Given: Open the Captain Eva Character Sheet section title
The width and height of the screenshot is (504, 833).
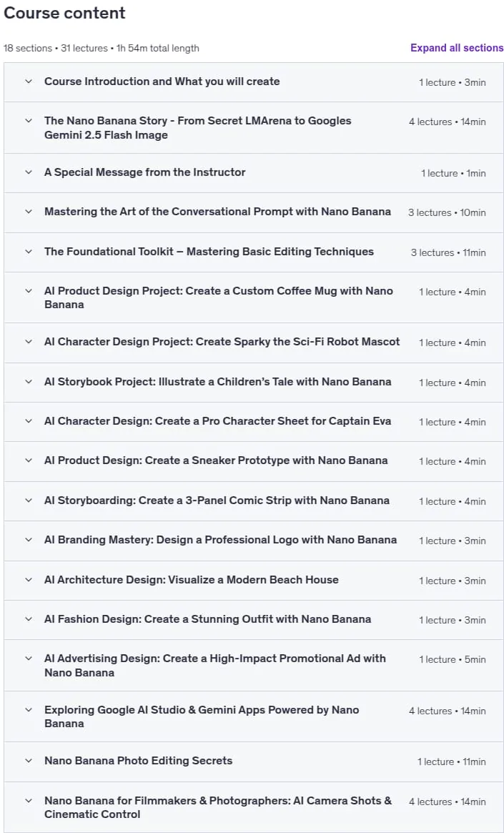Looking at the screenshot, I should pos(218,421).
